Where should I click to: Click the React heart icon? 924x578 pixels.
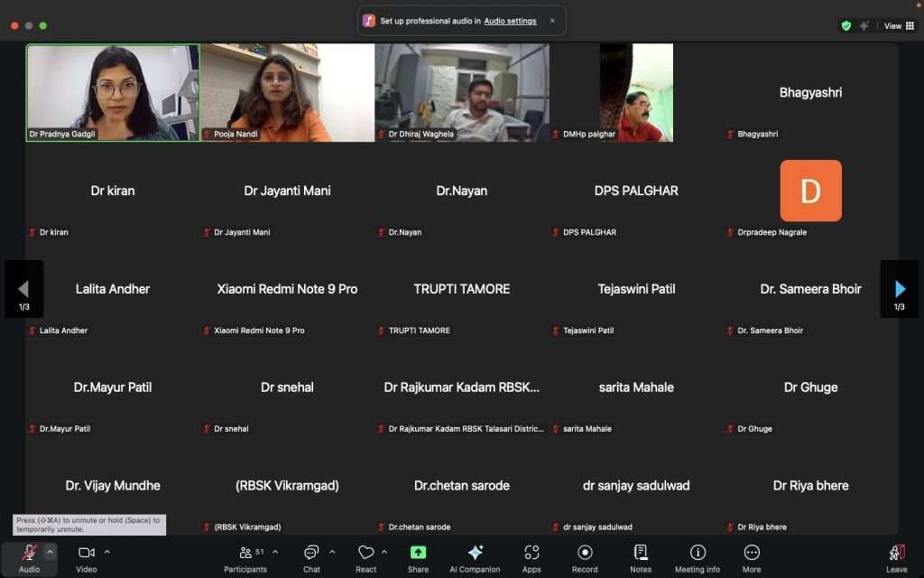tap(366, 553)
